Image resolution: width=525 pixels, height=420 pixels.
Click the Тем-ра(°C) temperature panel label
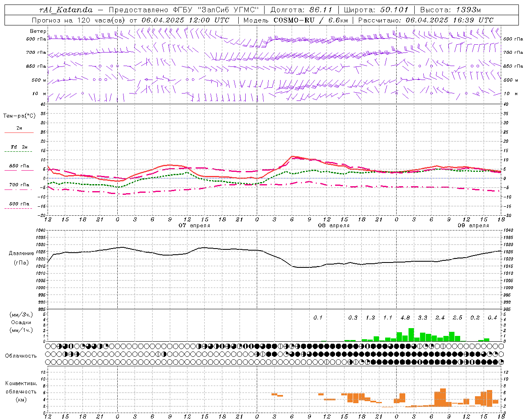[19, 116]
